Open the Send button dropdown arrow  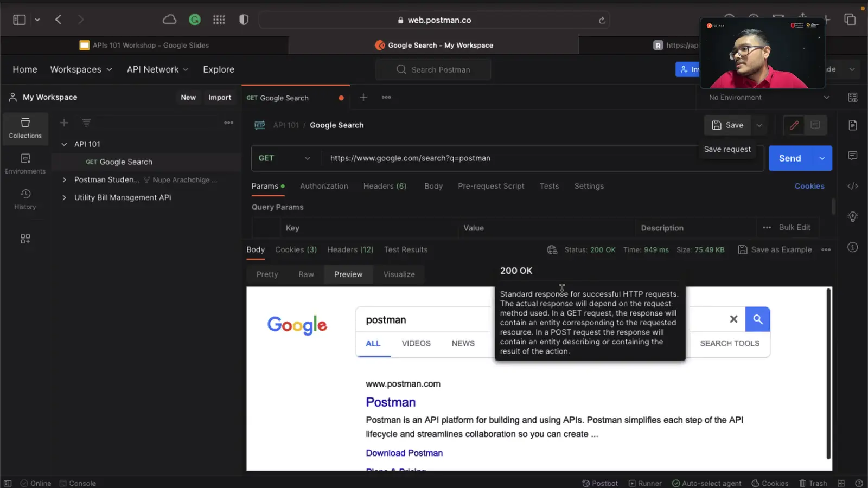(822, 158)
